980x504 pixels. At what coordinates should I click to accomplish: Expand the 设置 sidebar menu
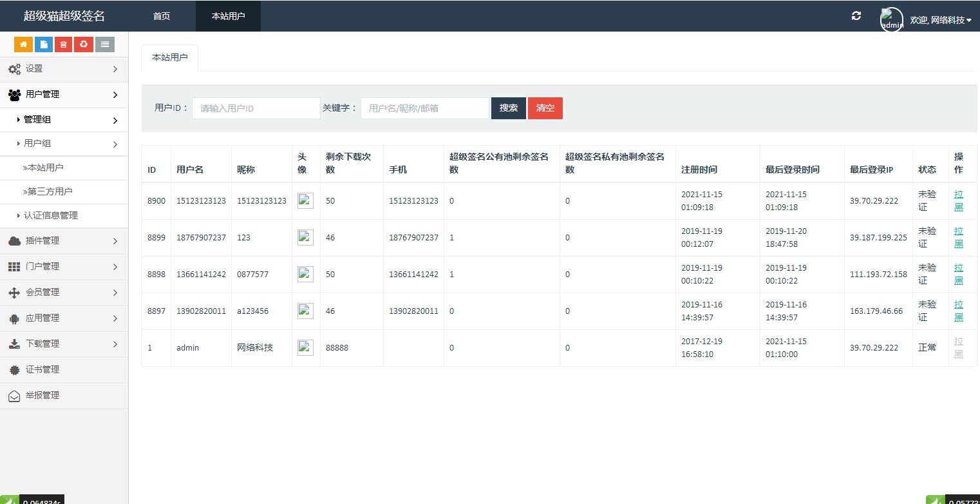tap(64, 69)
